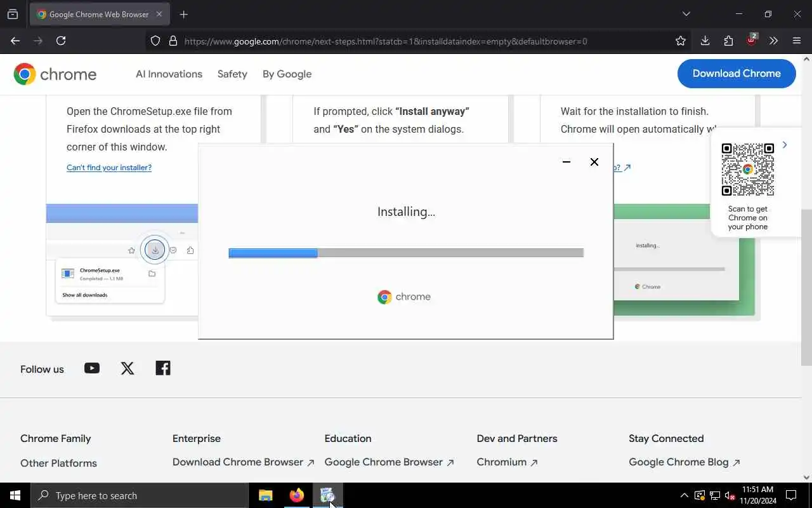Click the QR code image
812x508 pixels.
click(x=748, y=170)
